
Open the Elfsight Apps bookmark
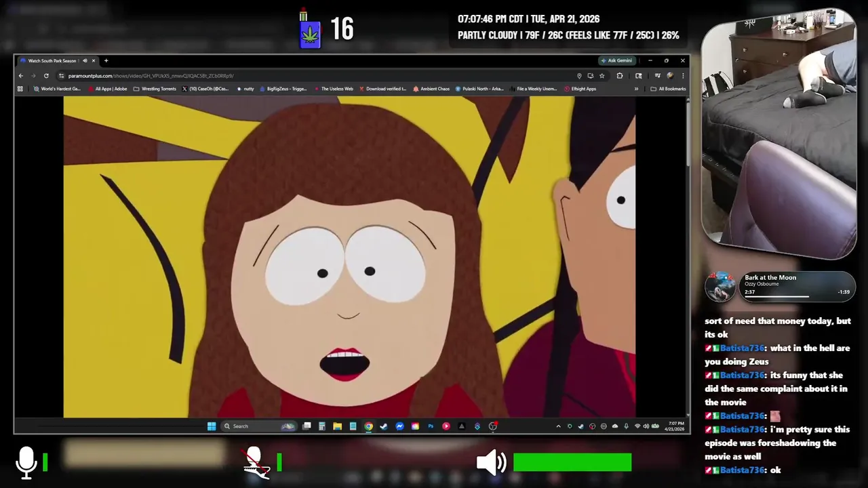(x=580, y=89)
